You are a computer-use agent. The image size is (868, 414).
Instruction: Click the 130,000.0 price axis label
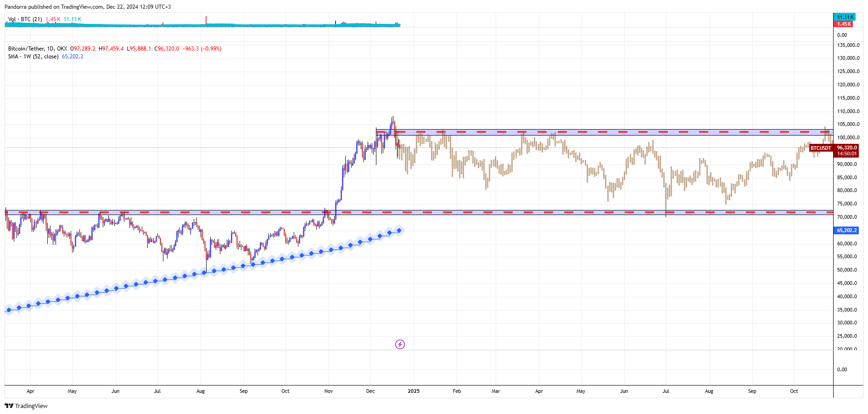point(848,58)
